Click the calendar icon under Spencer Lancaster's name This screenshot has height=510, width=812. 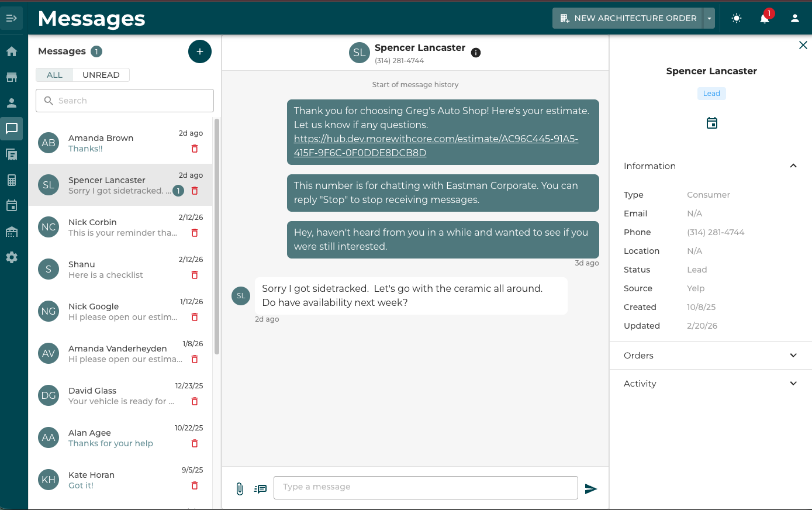[711, 123]
